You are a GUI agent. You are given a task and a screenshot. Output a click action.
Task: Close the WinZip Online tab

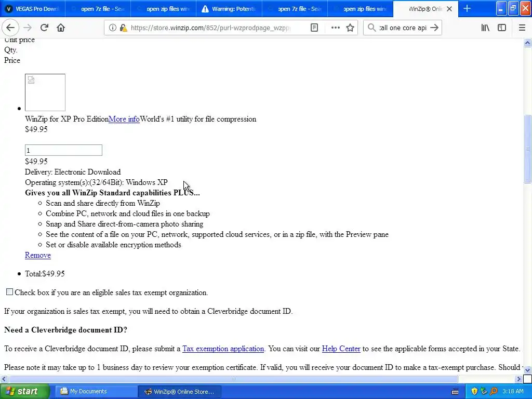449,9
